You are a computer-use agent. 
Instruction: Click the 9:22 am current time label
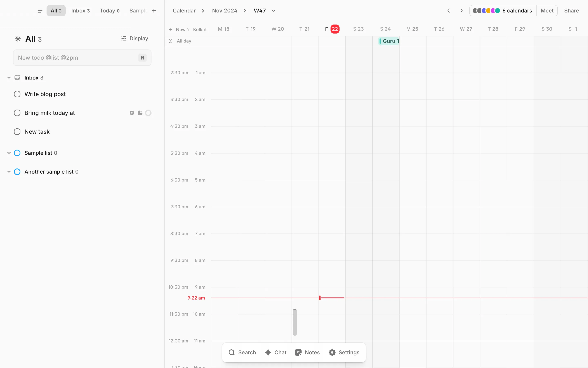point(196,298)
